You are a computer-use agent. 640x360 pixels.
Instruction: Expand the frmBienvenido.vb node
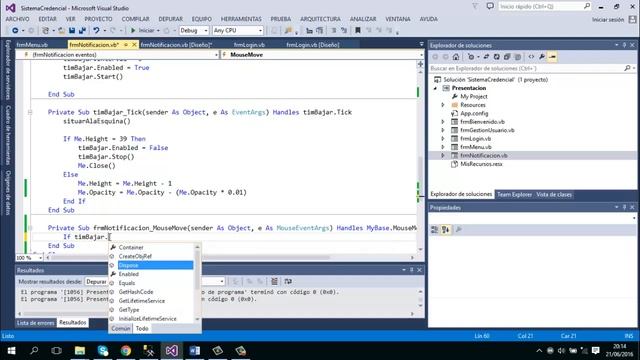[x=443, y=122]
